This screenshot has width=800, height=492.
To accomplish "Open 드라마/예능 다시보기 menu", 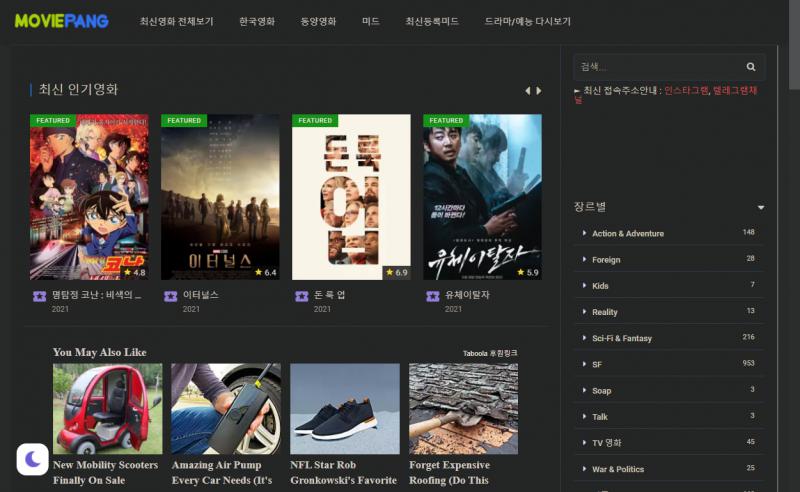I will 528,21.
